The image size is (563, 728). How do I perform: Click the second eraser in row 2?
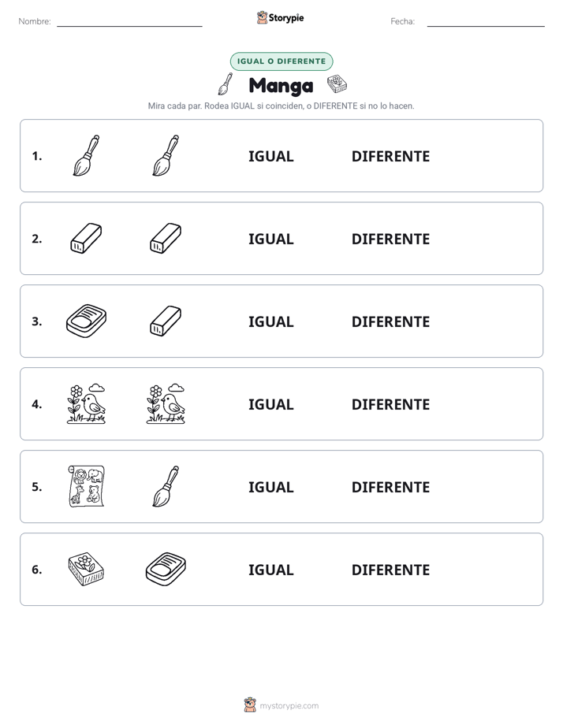(166, 238)
